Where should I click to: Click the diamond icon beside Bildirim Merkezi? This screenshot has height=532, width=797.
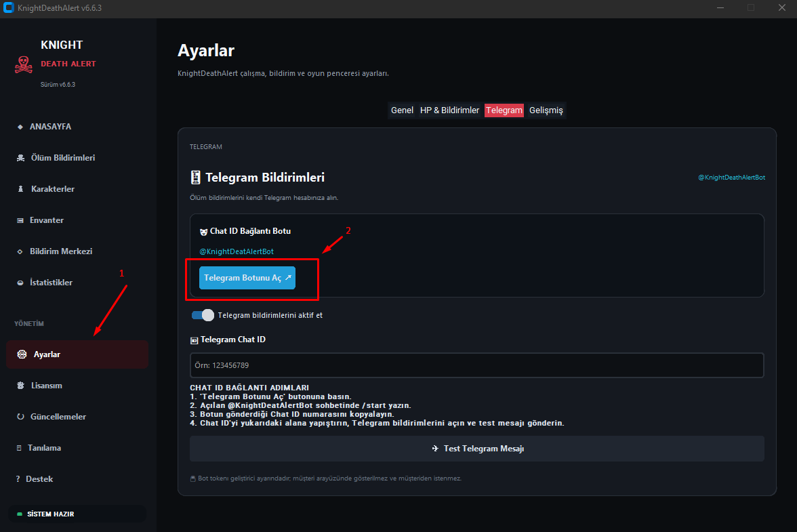20,251
